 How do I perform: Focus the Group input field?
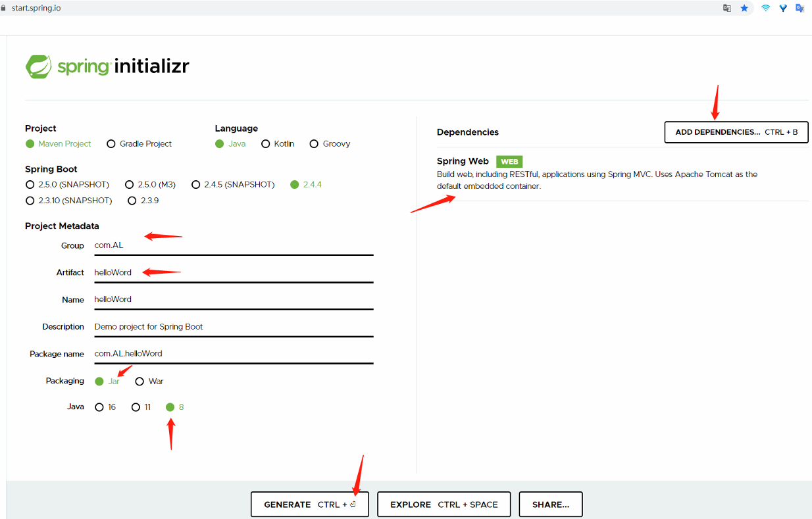click(234, 245)
